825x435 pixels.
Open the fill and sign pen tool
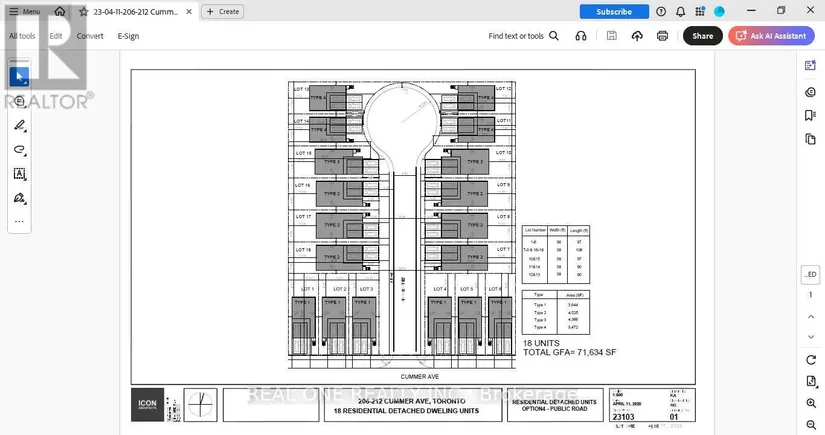click(19, 198)
